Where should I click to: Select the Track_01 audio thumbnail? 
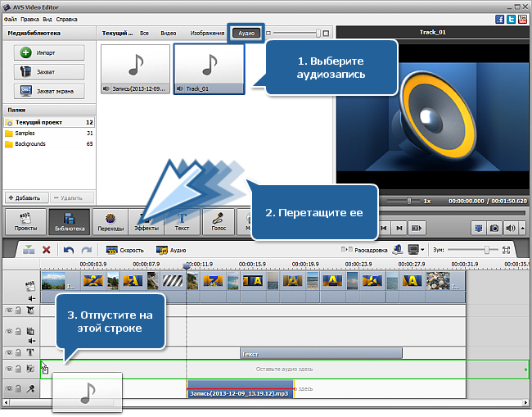click(x=209, y=70)
